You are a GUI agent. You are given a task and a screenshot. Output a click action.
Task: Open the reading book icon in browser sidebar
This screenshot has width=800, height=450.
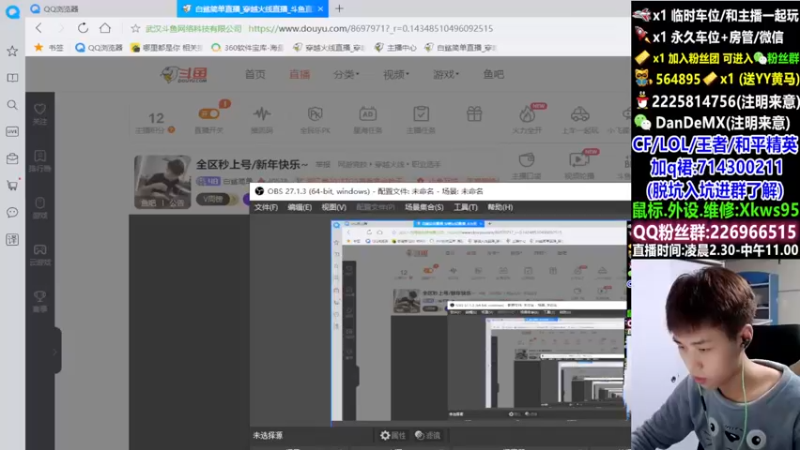point(12,78)
